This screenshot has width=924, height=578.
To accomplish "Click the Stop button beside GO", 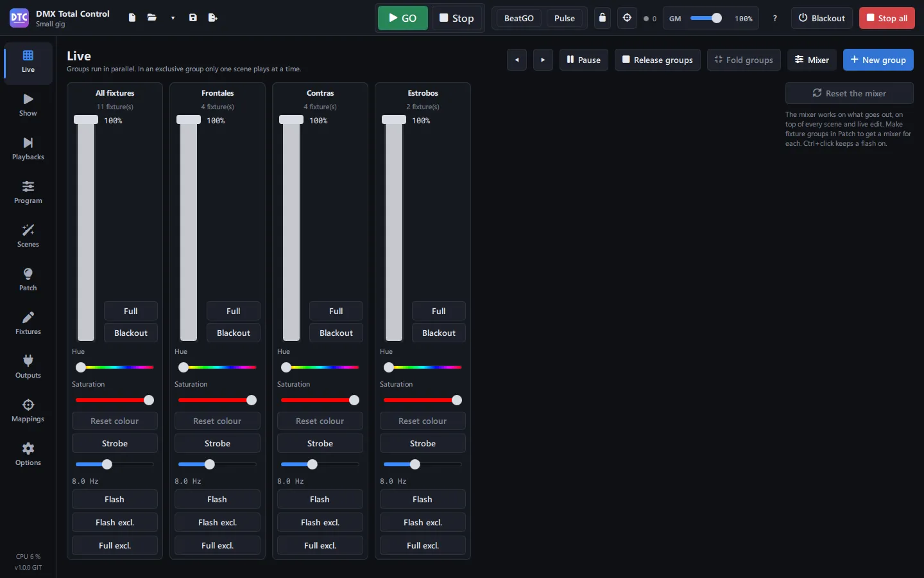I will pyautogui.click(x=457, y=18).
